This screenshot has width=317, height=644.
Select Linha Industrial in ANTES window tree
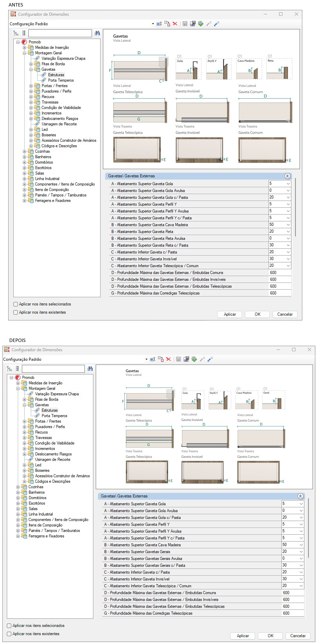(47, 179)
